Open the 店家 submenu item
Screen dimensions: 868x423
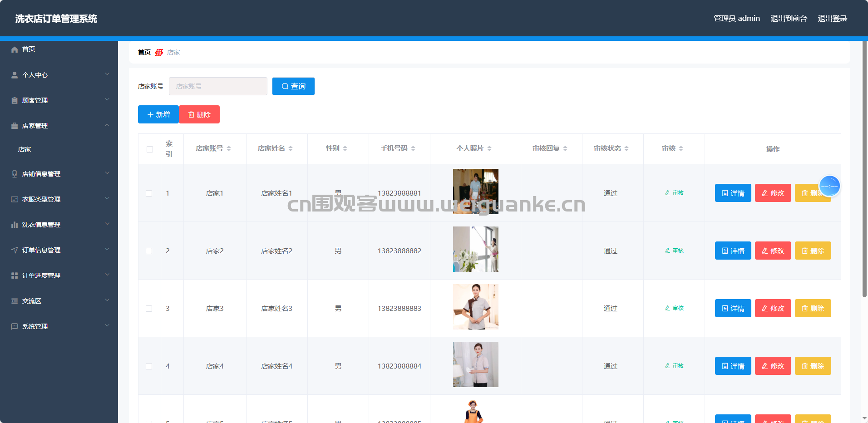tap(25, 149)
